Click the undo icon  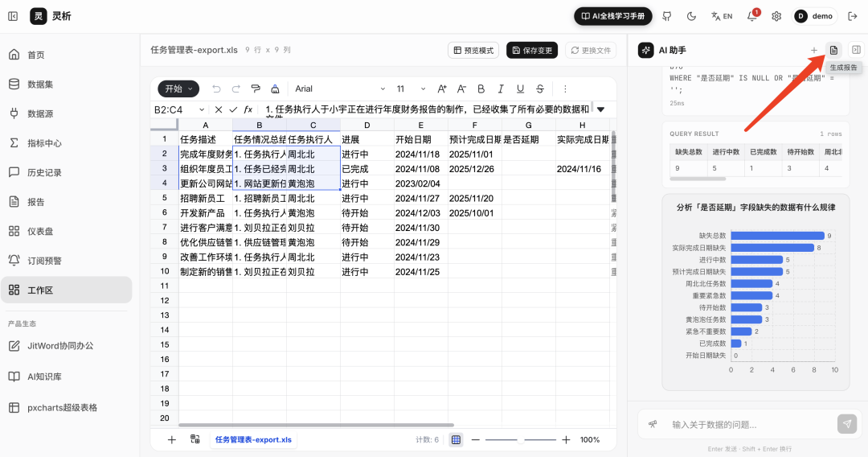(x=216, y=89)
